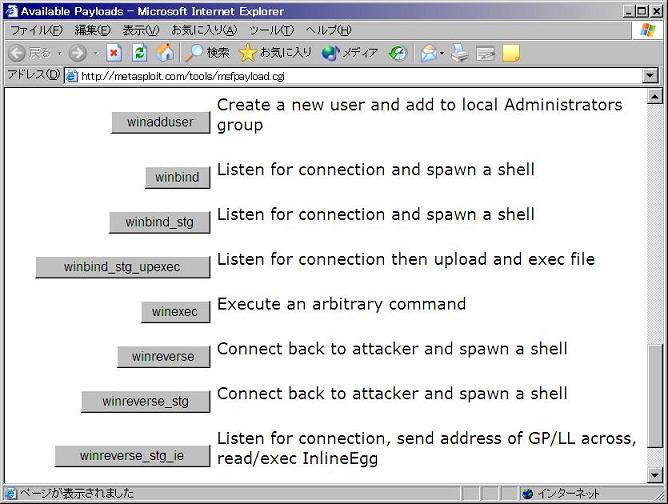Print the page with printer icon
The image size is (668, 504).
459,53
